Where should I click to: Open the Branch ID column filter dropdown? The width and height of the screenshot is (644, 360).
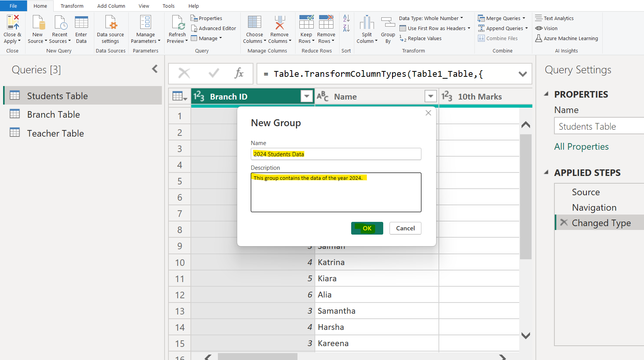306,96
